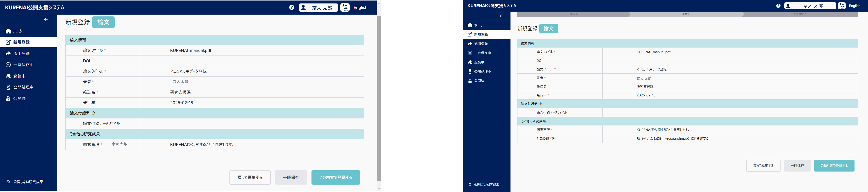
Task: Click proxy application icon in left window header
Action: click(x=345, y=7)
